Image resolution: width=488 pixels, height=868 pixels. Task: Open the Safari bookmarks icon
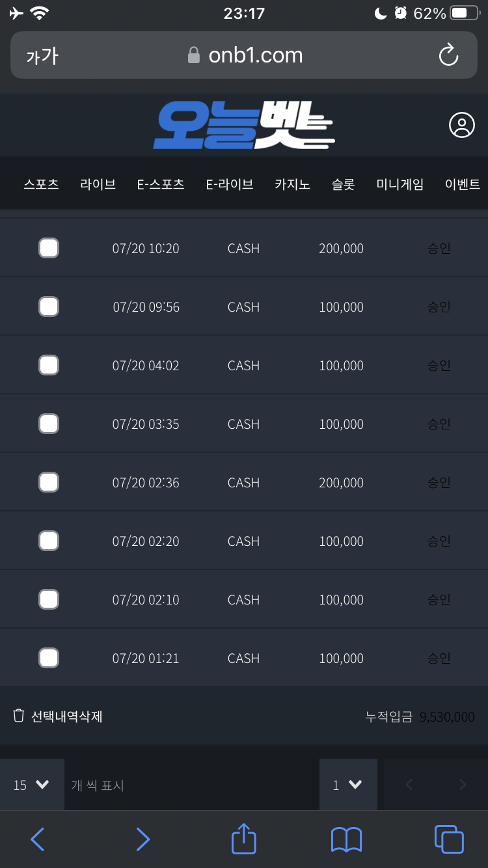[x=346, y=839]
